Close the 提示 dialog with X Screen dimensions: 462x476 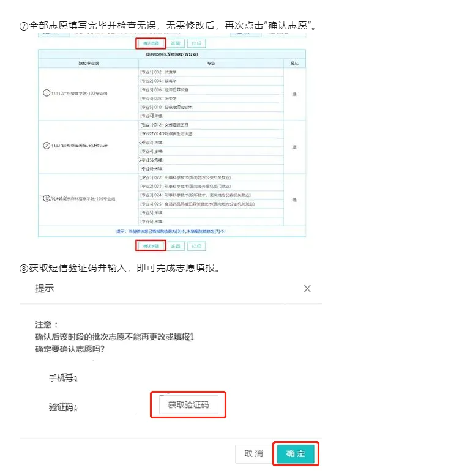point(307,288)
